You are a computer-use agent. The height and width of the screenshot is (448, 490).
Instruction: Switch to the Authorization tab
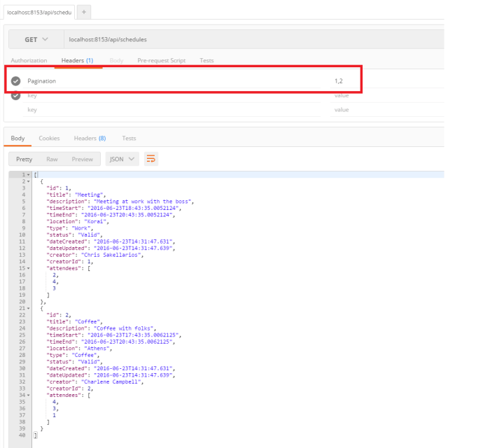tap(29, 61)
